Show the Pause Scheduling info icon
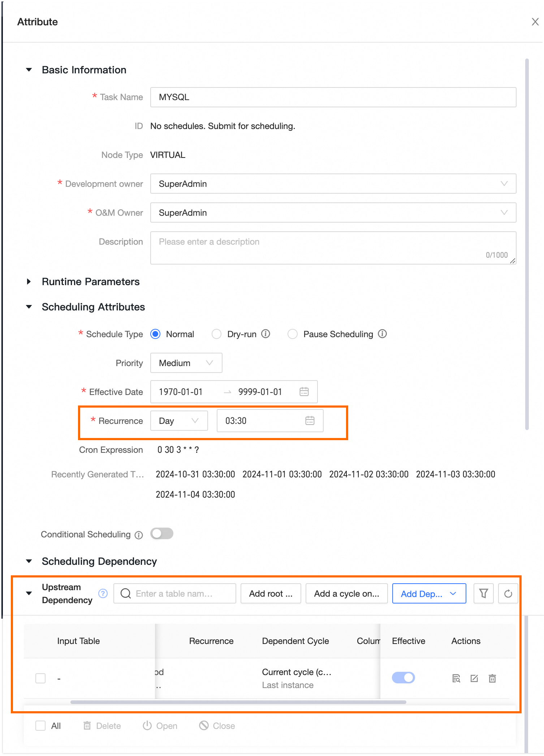Viewport: 544px width, 756px height. [x=382, y=334]
